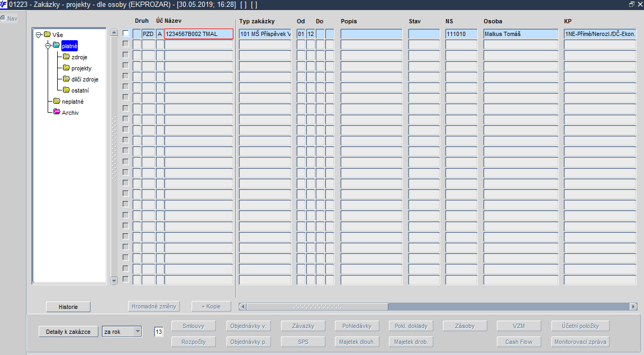Click the KP cell 1NE-Přímé/Nerozl./DČ-Ekon.
This screenshot has width=644, height=355.
point(600,34)
